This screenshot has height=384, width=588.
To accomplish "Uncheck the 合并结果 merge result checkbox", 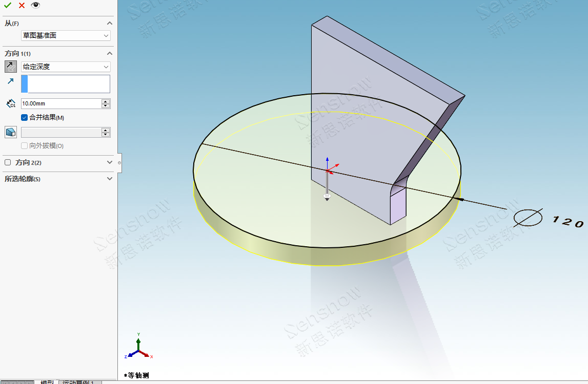I will [x=24, y=118].
